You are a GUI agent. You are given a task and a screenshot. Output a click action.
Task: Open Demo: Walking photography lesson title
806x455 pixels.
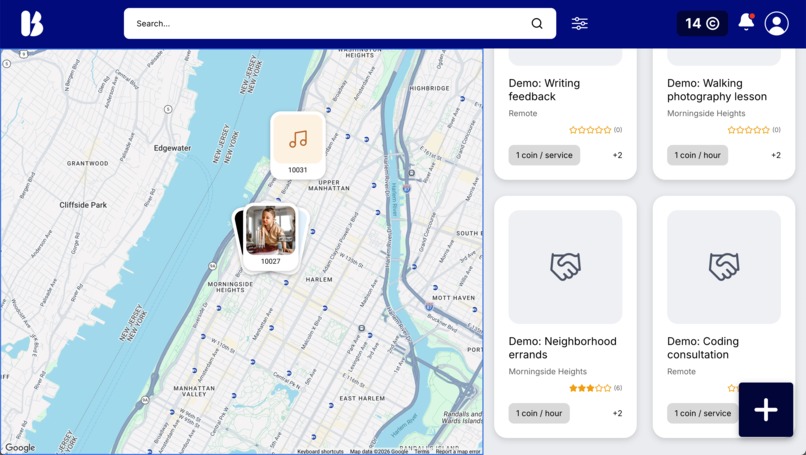point(717,90)
